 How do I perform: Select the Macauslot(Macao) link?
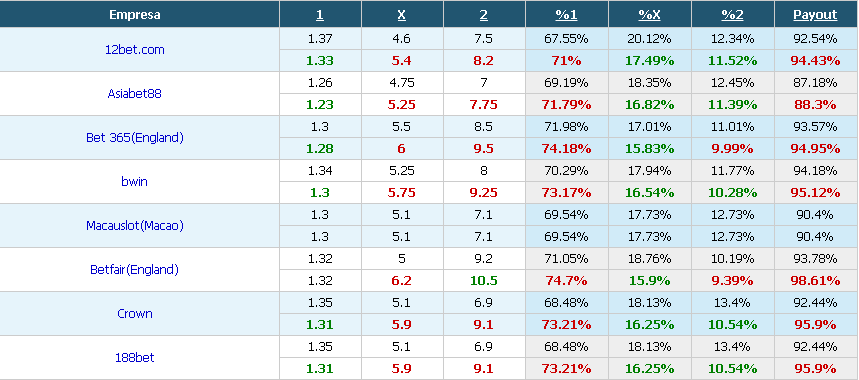[x=135, y=226]
